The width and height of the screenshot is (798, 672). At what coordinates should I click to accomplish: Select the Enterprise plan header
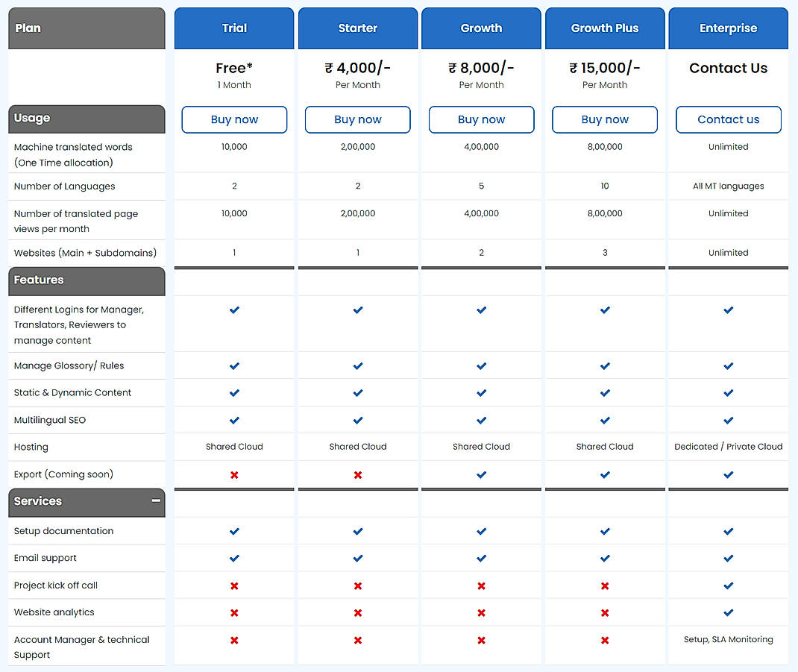(729, 28)
